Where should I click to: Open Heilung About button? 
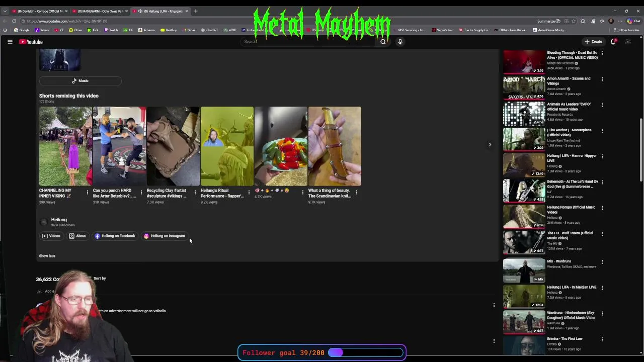click(x=77, y=236)
